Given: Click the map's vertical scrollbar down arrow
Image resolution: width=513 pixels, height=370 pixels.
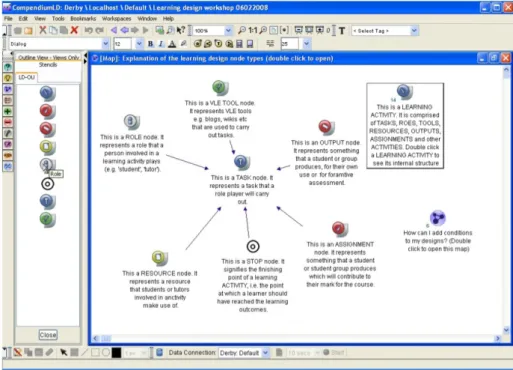Looking at the screenshot, I should click(506, 330).
